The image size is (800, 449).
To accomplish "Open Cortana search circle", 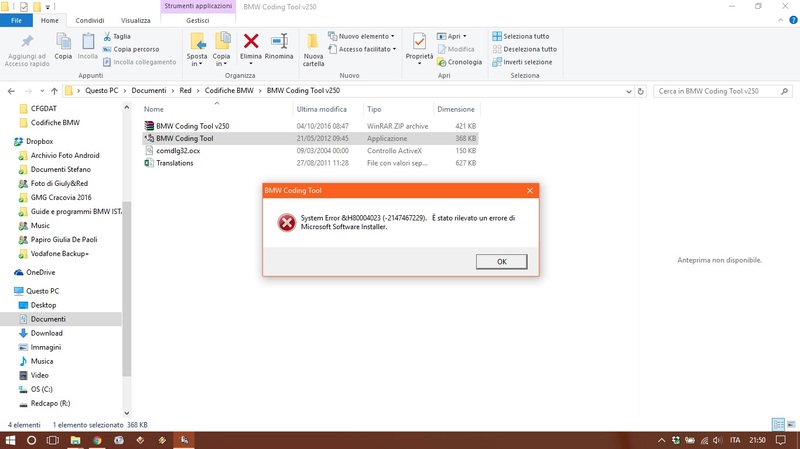I will [31, 440].
